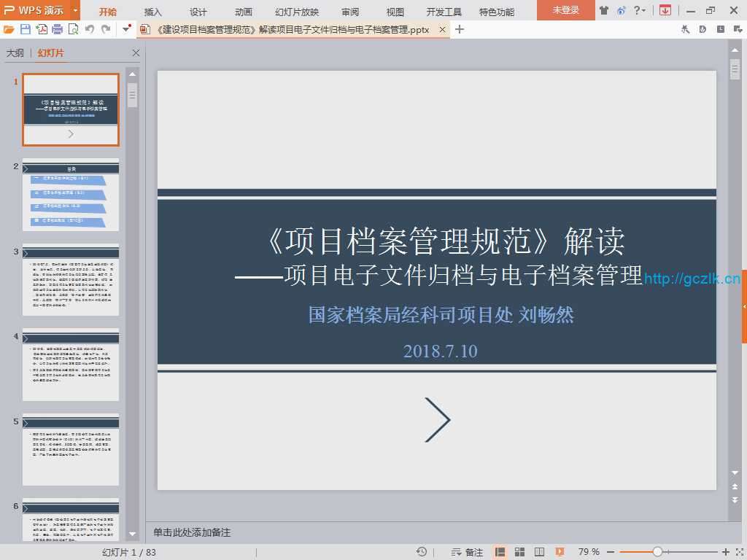The image size is (747, 560).
Task: Click the Open folder icon
Action: tap(9, 29)
